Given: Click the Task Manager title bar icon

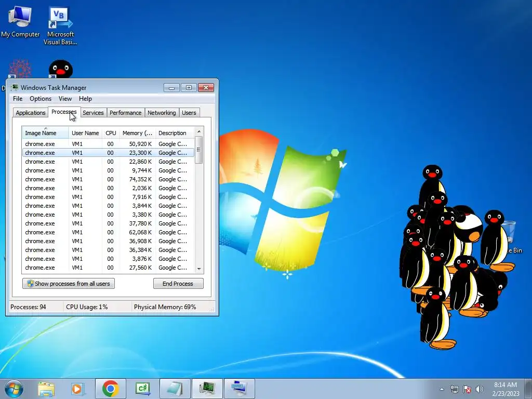Looking at the screenshot, I should (x=14, y=87).
